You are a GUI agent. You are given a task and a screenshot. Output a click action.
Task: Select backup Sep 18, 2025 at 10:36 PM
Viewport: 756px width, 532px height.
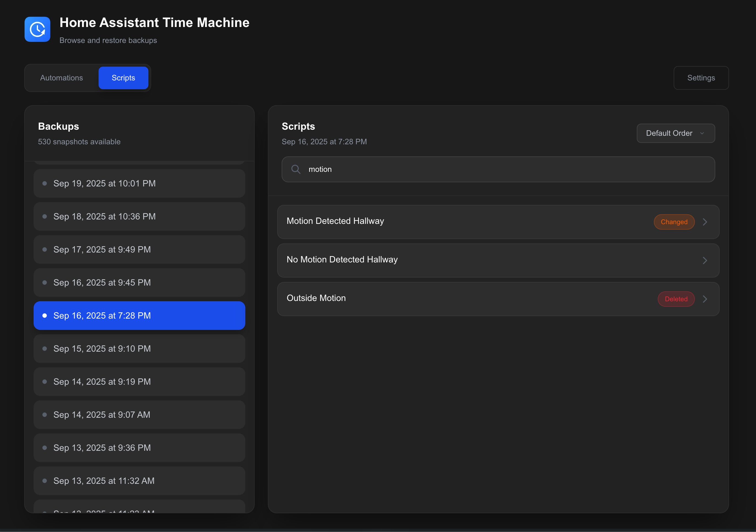[139, 216]
